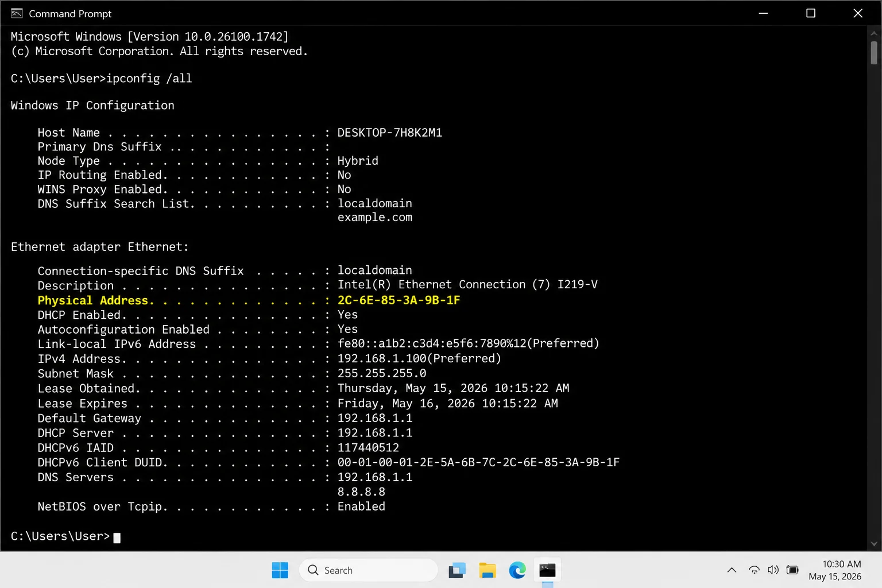The width and height of the screenshot is (882, 588).
Task: Click subnet mask value 255.255.255.0
Action: [x=382, y=373]
